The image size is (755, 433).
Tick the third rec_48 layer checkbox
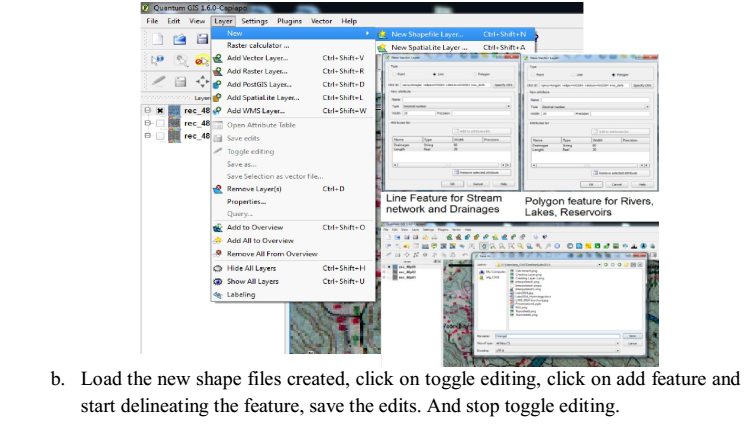pyautogui.click(x=159, y=136)
